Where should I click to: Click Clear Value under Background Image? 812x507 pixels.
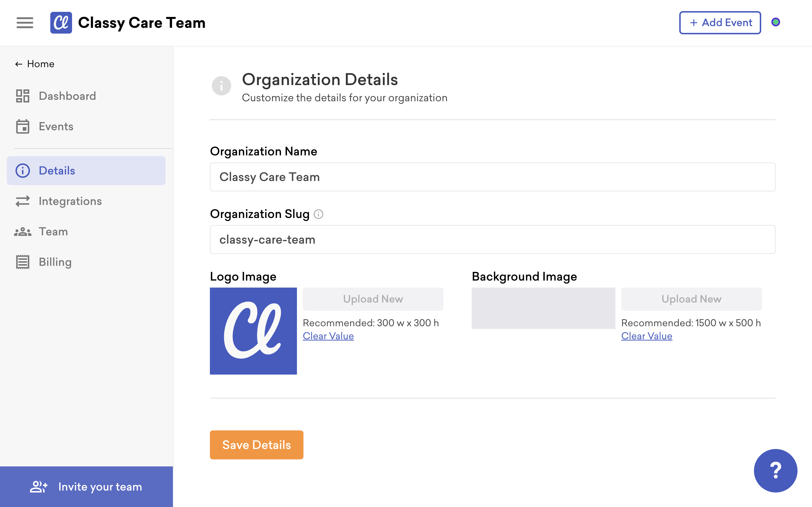(647, 336)
